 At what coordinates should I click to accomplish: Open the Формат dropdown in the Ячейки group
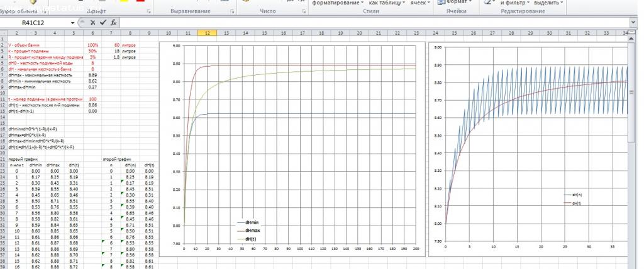tap(455, 2)
